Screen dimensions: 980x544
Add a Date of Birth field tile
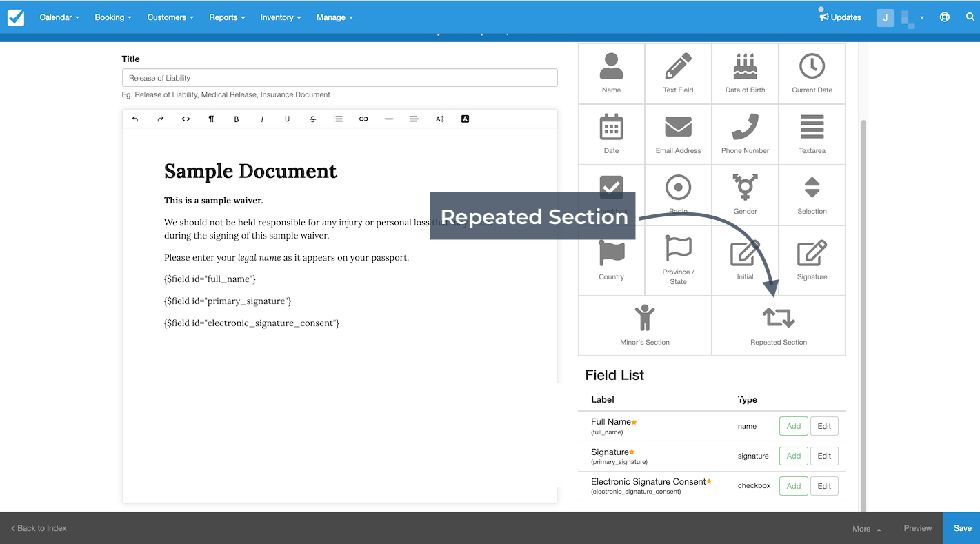point(745,74)
